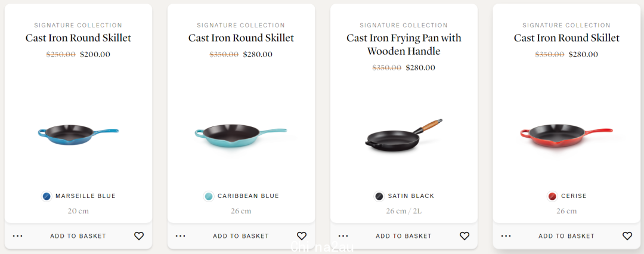This screenshot has width=644, height=254.
Task: Expand three-dot menu on Caribbean Blue card
Action: [x=180, y=236]
